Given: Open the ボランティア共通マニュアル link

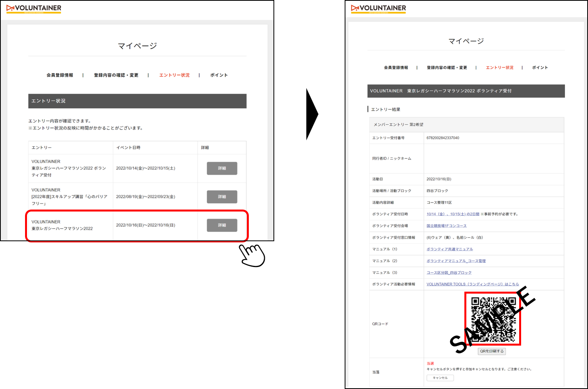Looking at the screenshot, I should tap(450, 249).
